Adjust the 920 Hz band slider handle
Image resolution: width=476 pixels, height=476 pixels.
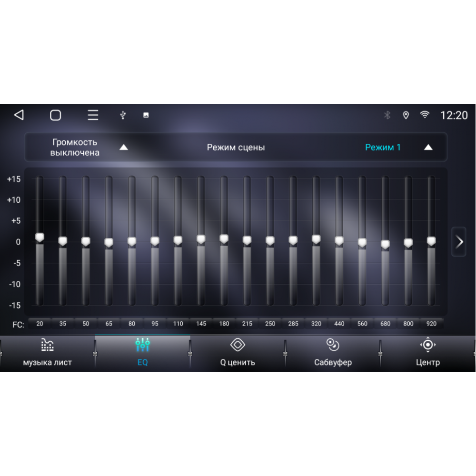[x=431, y=241]
